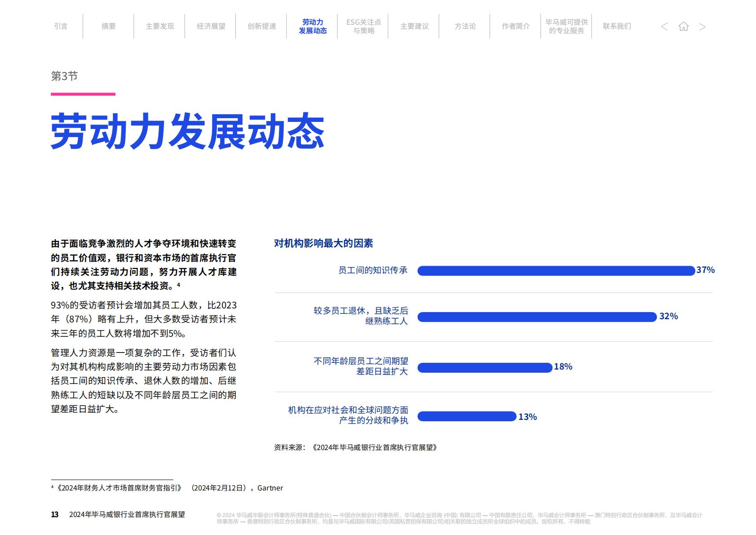Viewport: 756px width, 535px height.
Task: Click the 32% bar in the chart
Action: click(x=537, y=317)
